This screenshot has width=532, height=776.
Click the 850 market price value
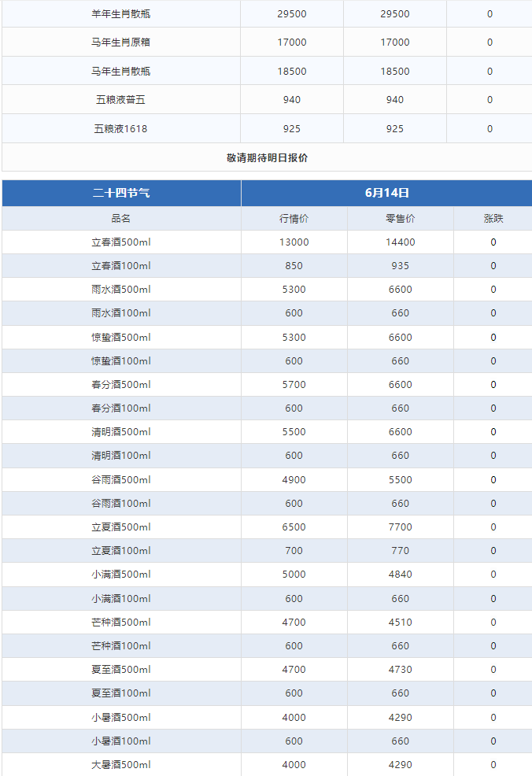pos(294,266)
